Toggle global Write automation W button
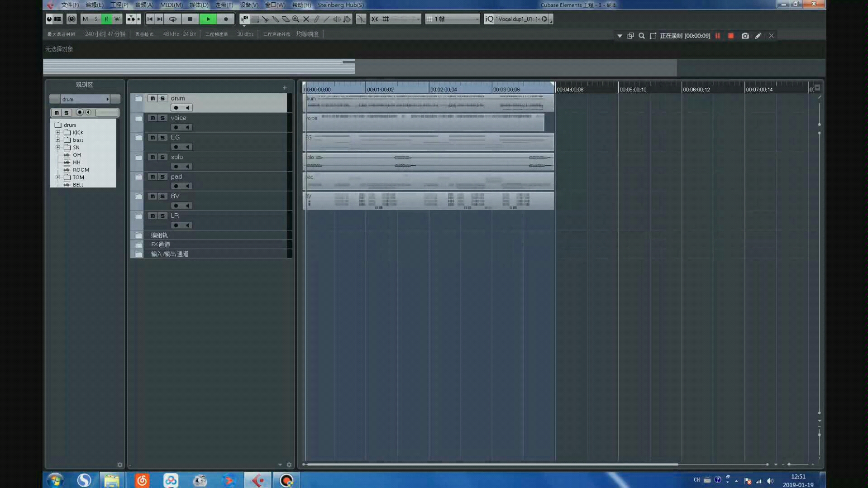Image resolution: width=868 pixels, height=488 pixels. click(x=117, y=19)
